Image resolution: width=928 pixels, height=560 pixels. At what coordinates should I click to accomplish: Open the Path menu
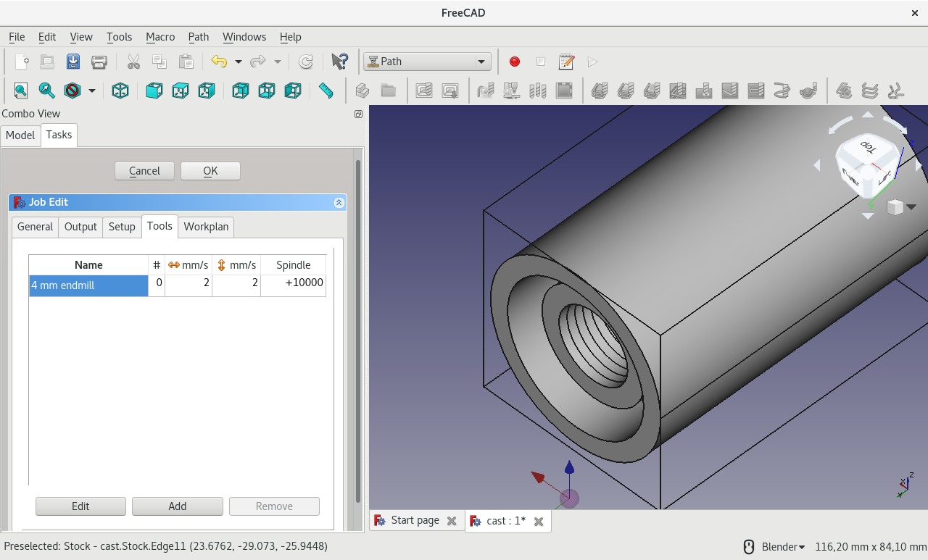point(198,37)
